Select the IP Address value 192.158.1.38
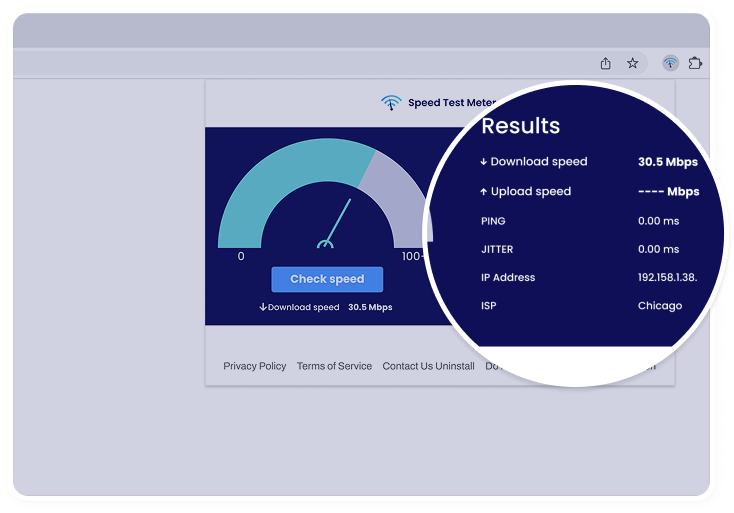The width and height of the screenshot is (734, 513). (x=667, y=278)
